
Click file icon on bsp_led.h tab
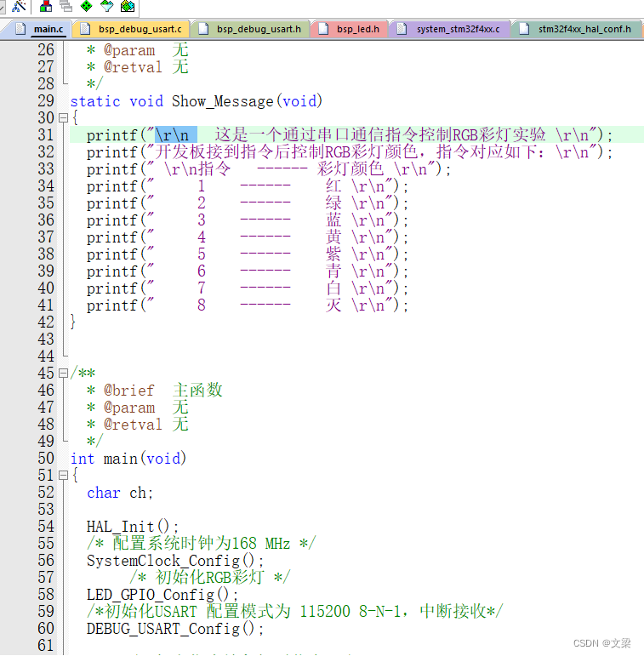[323, 29]
